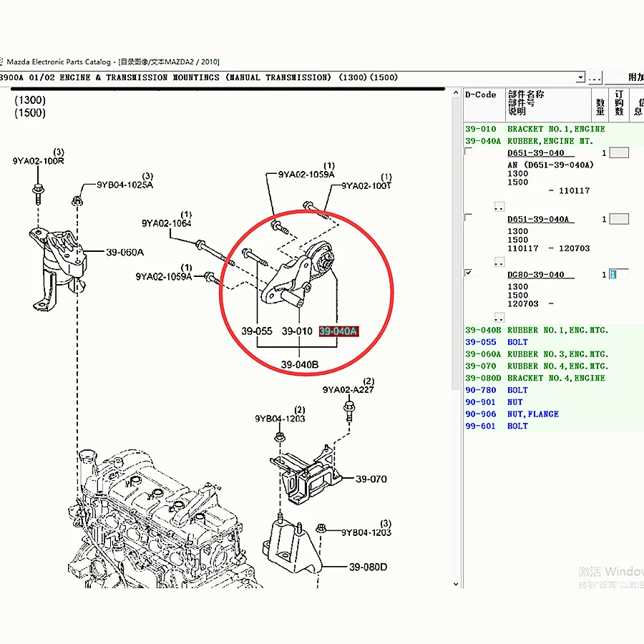Click the 39-055 callout in the diagram
Viewport: 644px width, 644px height.
tap(257, 331)
